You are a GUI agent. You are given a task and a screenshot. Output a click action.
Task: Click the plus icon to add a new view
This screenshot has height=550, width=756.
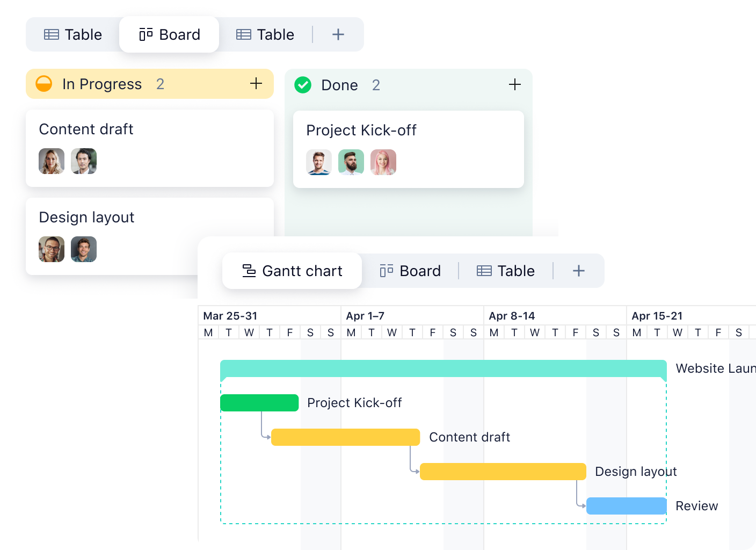point(338,34)
